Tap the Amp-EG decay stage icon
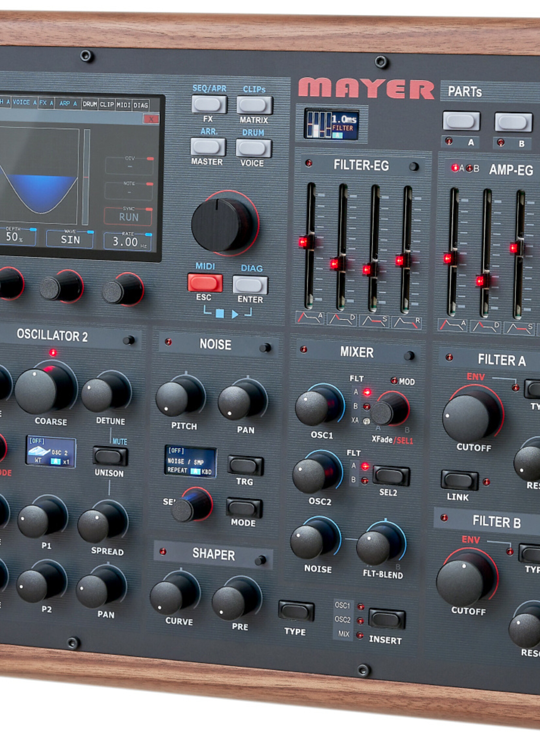This screenshot has width=540, height=756. click(485, 327)
